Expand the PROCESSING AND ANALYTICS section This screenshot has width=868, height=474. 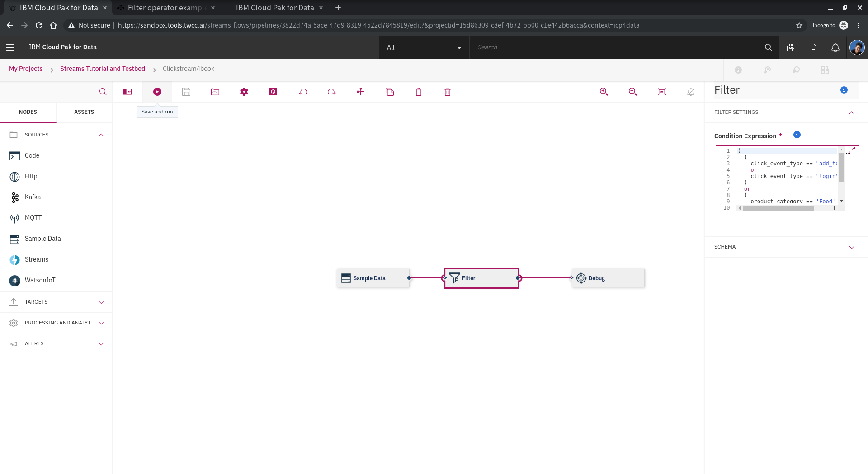click(56, 323)
